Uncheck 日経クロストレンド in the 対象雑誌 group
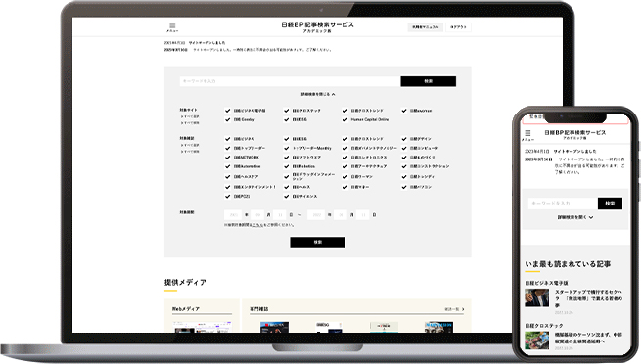Image resolution: width=641 pixels, height=364 pixels. (x=345, y=139)
